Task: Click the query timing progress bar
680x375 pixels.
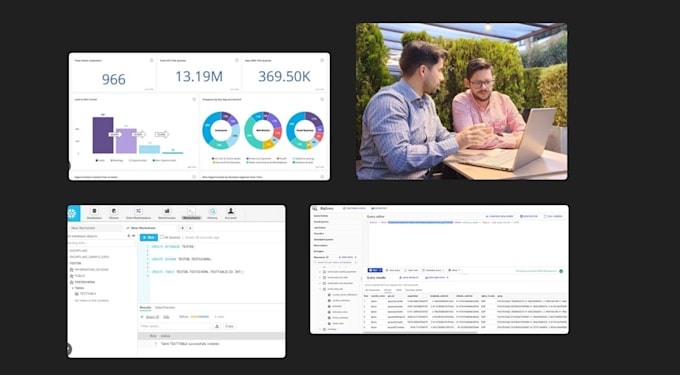Action: click(x=199, y=317)
